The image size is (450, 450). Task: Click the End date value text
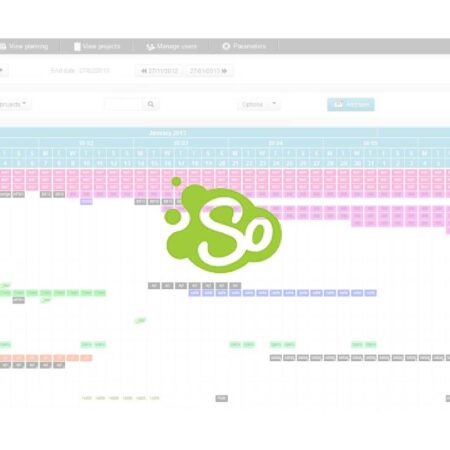coord(94,71)
